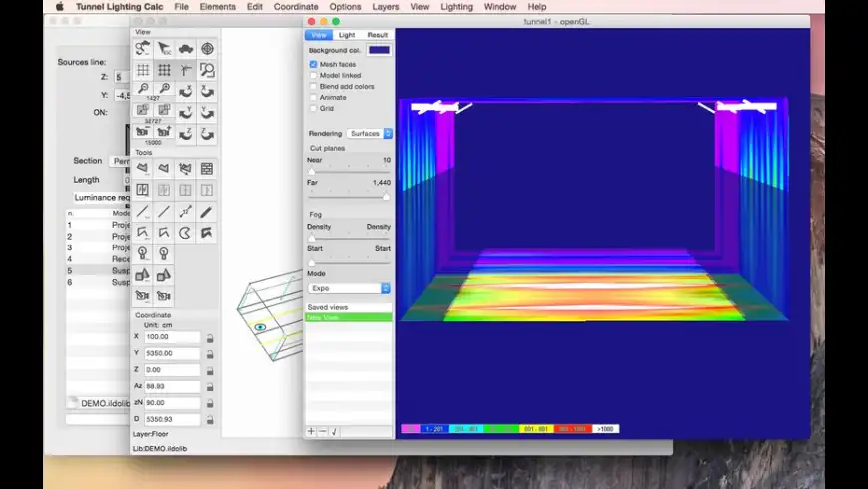Click the checkmark button under saved views
Viewport: 868px width, 489px height.
click(x=334, y=431)
